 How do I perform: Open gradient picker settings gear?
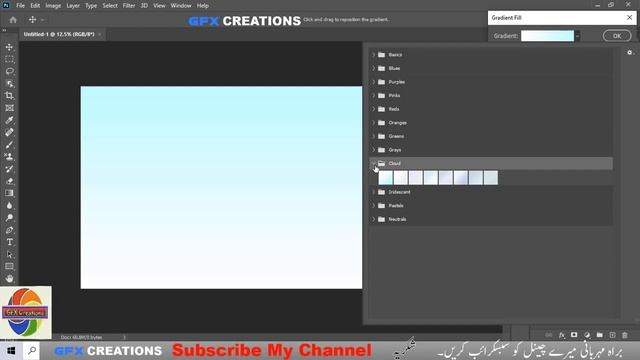point(630,53)
